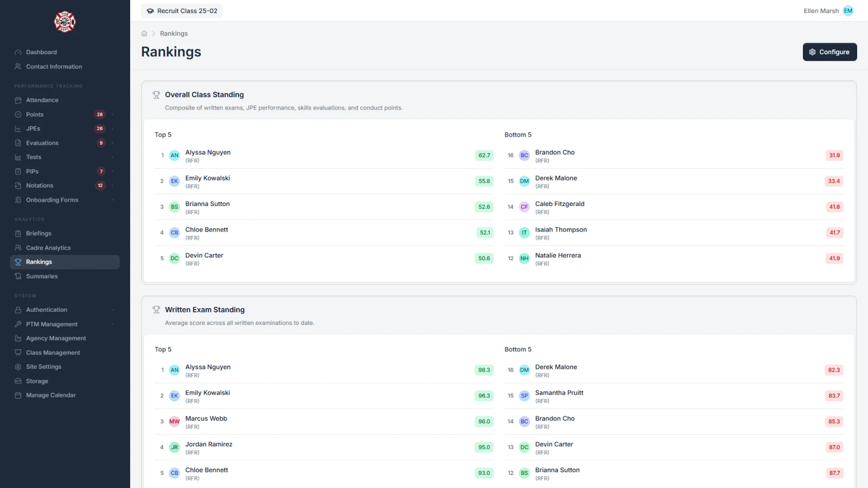This screenshot has width=868, height=488.
Task: Expand the Authentication submenu chevron
Action: (112, 310)
